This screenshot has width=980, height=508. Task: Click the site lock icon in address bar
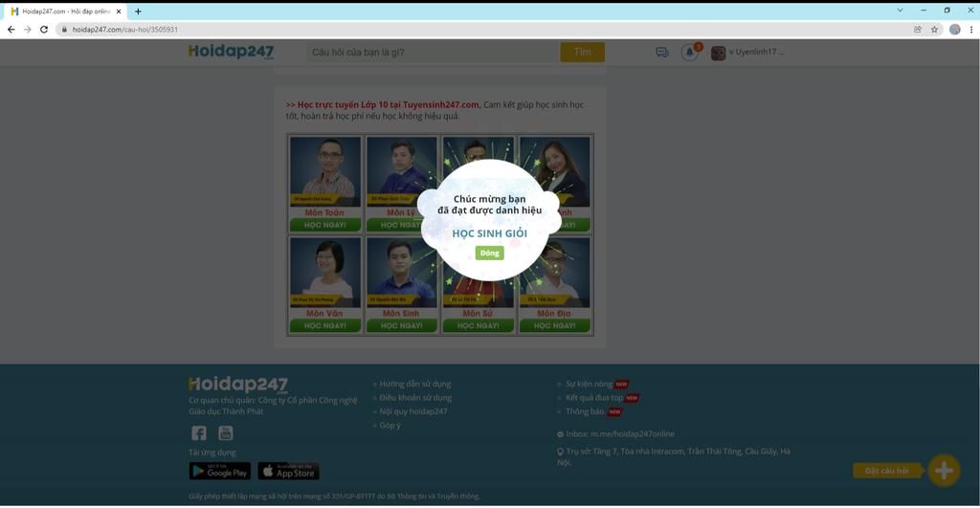pos(64,30)
